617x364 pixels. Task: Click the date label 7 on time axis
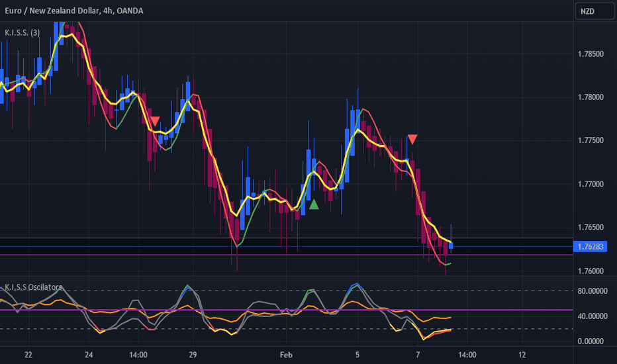418,355
